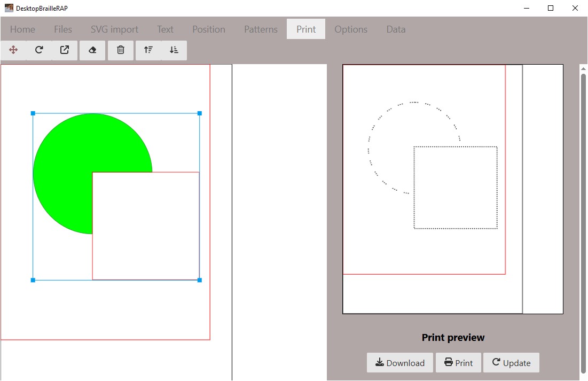Click the DesktopBrailleRAP title bar icon
The image size is (588, 381).
9,8
